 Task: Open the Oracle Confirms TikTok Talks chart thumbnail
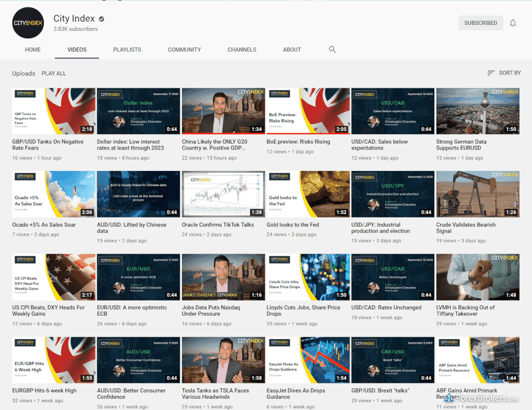[x=223, y=194]
